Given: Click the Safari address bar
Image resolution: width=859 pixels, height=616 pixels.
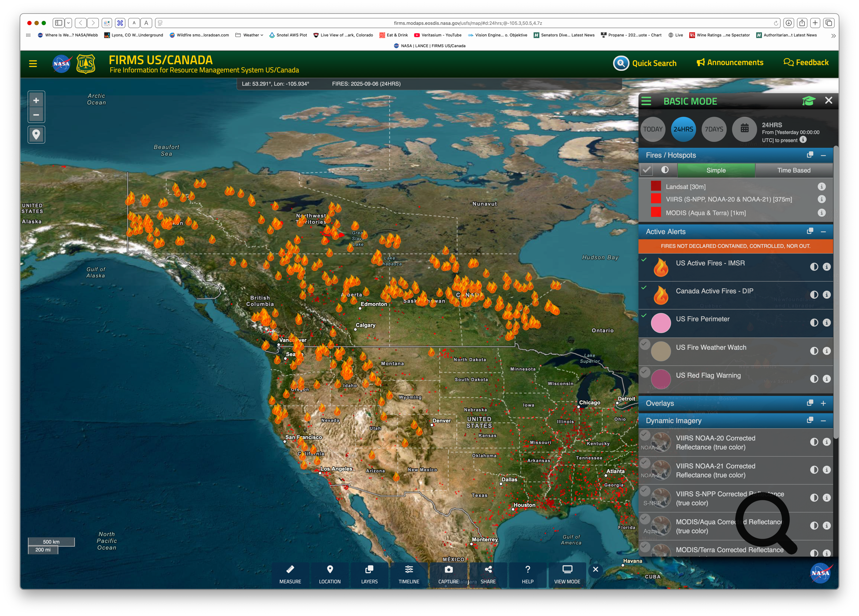Looking at the screenshot, I should (x=468, y=23).
